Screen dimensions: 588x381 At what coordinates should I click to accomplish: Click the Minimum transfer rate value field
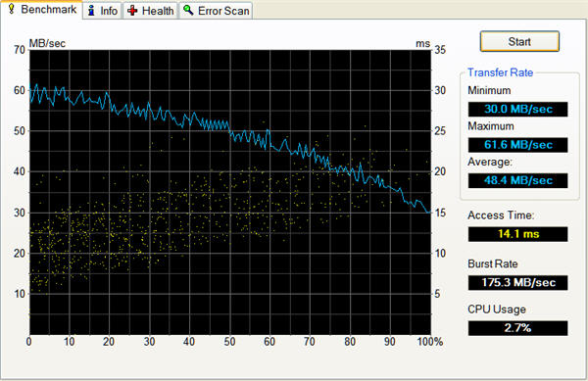click(517, 109)
